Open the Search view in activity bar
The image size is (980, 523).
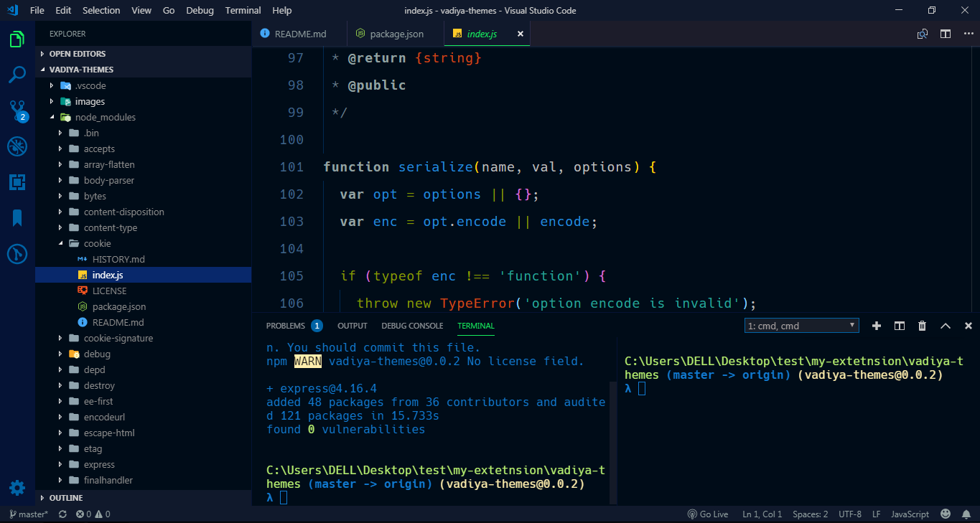coord(17,75)
